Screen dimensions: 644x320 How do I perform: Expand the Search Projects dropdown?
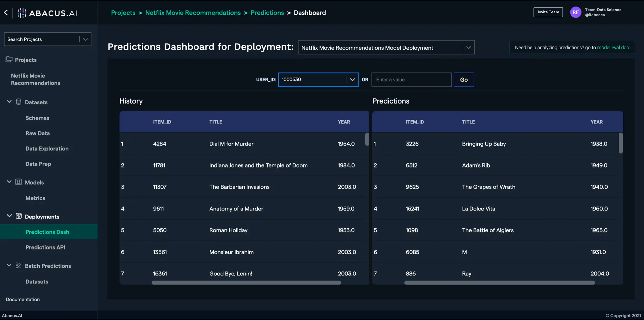[x=85, y=39]
